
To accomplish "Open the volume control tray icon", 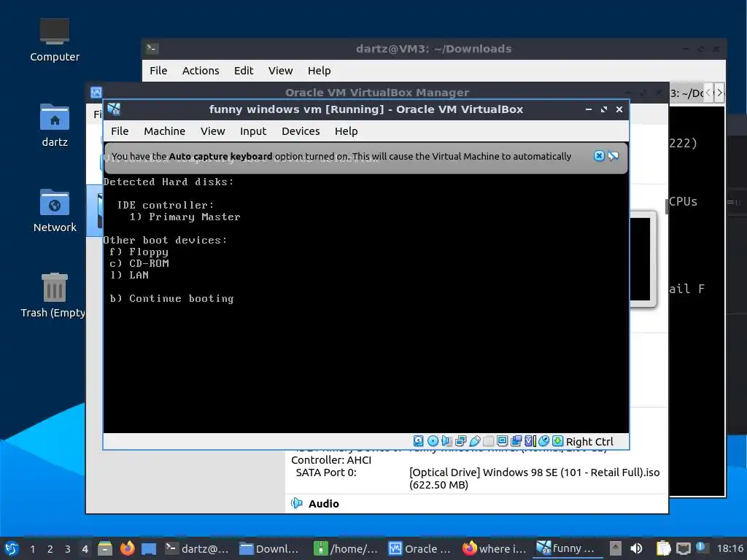I will pyautogui.click(x=636, y=548).
